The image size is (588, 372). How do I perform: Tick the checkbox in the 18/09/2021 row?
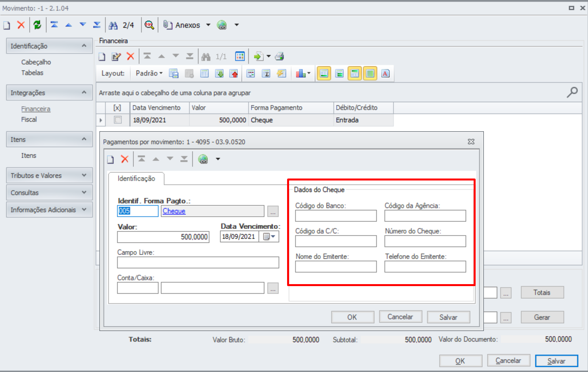click(x=118, y=120)
